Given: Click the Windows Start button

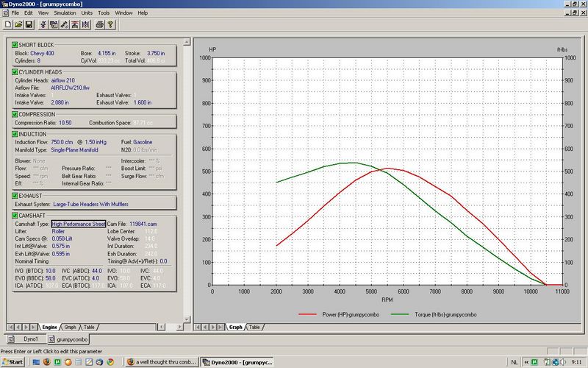Looking at the screenshot, I should (15, 362).
